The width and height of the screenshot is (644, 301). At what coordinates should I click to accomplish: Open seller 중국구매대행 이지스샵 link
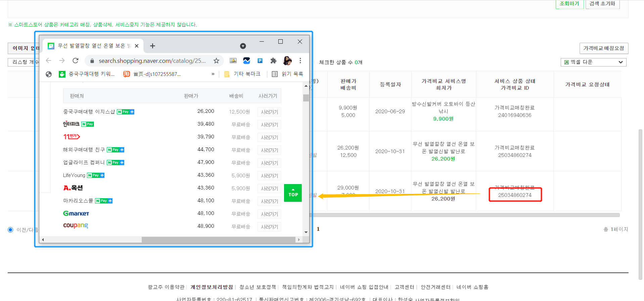coord(89,112)
